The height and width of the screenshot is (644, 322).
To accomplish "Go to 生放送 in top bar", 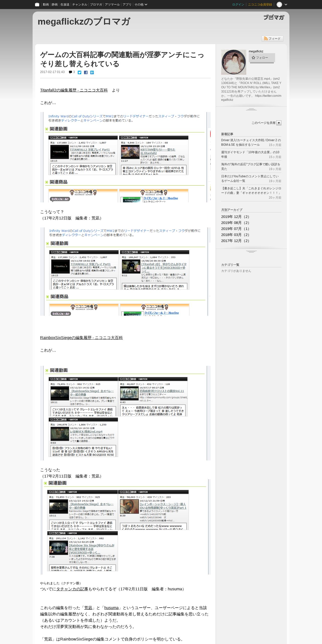I will tap(65, 5).
